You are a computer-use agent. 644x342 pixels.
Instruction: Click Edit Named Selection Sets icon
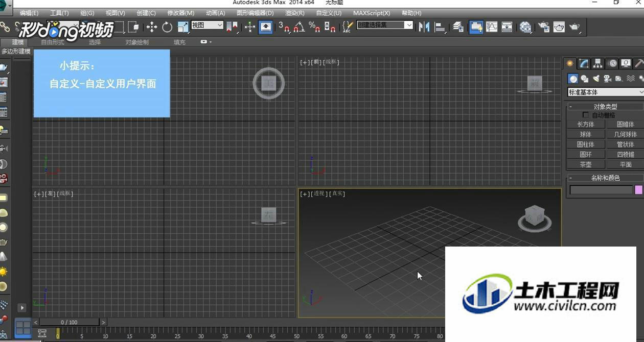pyautogui.click(x=347, y=27)
